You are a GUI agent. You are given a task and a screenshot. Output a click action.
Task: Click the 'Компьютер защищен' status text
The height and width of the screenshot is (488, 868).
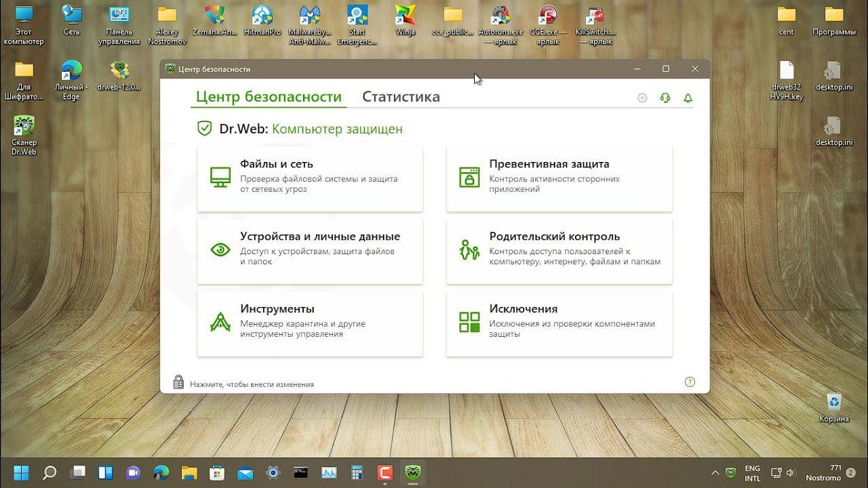point(337,129)
